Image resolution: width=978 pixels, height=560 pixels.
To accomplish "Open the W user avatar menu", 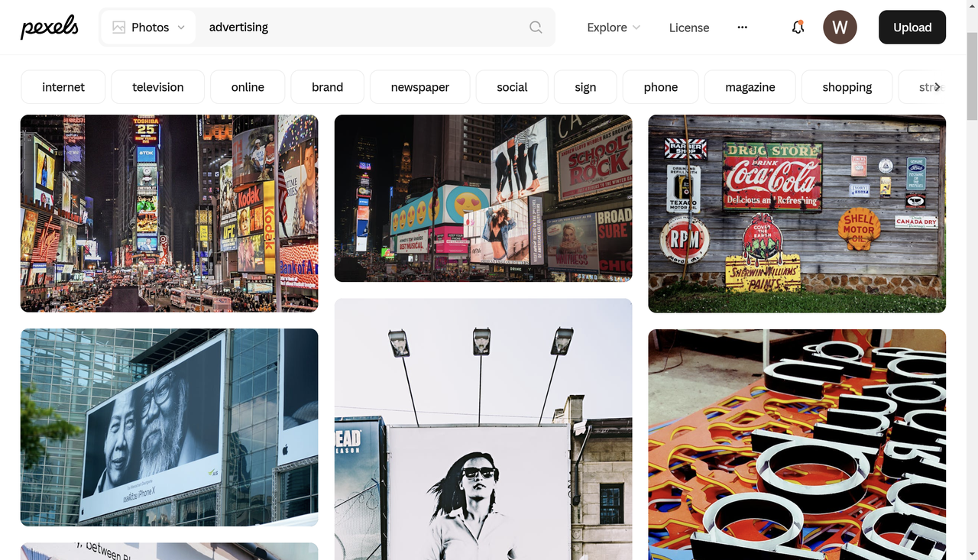I will (x=840, y=27).
